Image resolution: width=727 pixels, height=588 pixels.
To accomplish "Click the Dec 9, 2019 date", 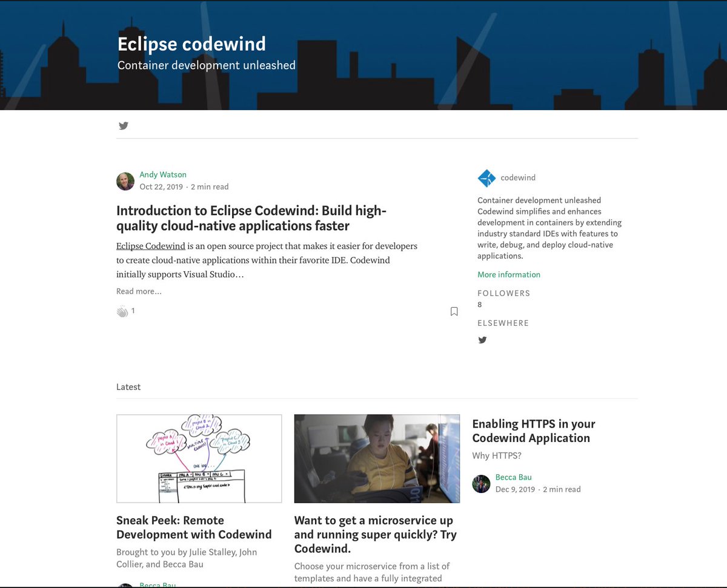I will tap(516, 489).
